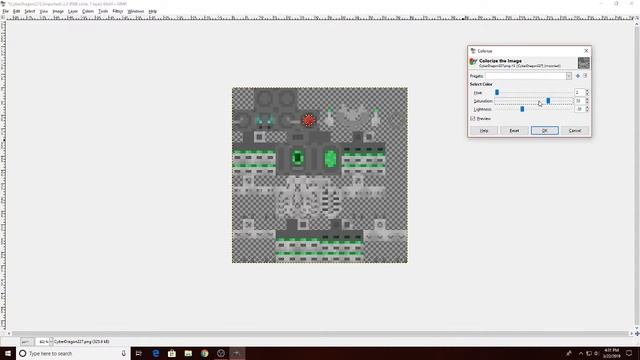Click the round app icon beside Chrome
Image resolution: width=640 pixels, height=360 pixels.
(x=221, y=353)
